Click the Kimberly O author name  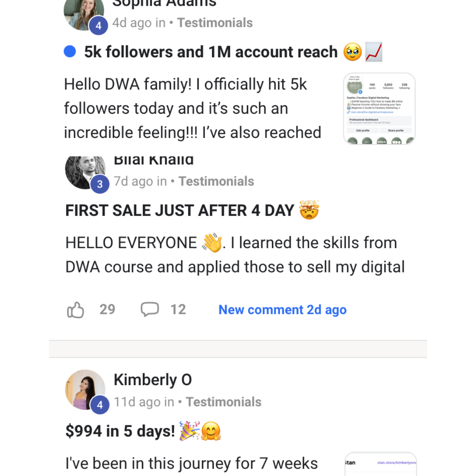(x=152, y=379)
